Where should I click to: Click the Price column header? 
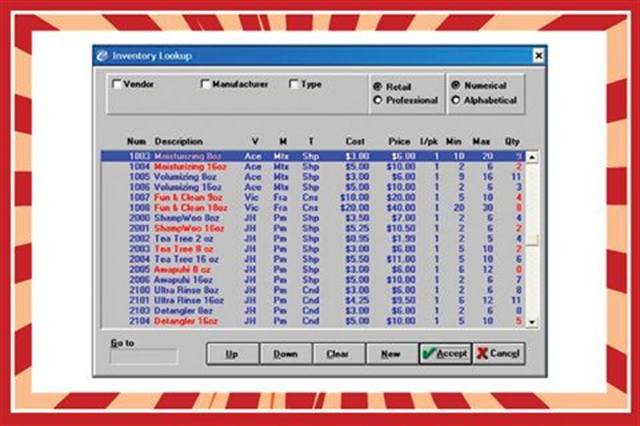click(399, 142)
